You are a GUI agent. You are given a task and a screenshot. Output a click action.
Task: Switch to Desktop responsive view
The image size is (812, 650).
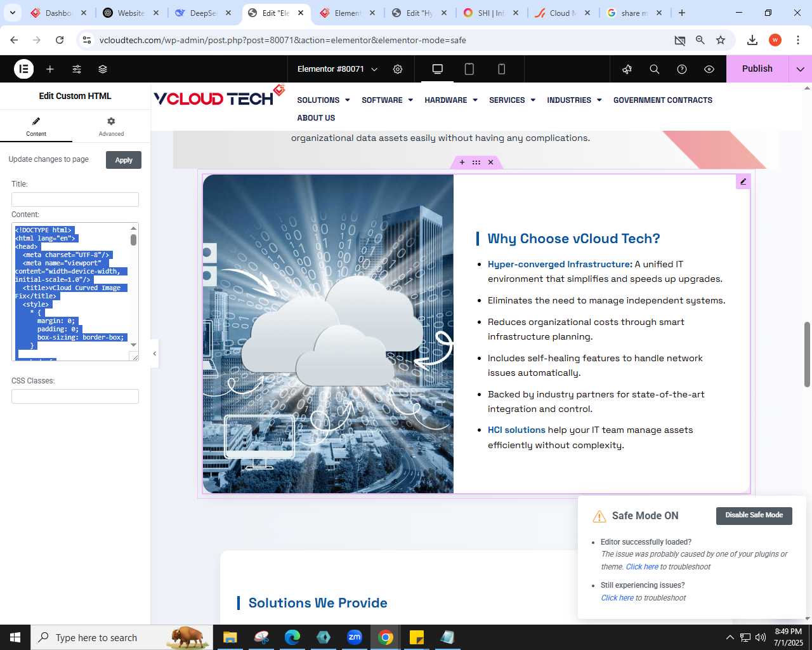(x=438, y=69)
